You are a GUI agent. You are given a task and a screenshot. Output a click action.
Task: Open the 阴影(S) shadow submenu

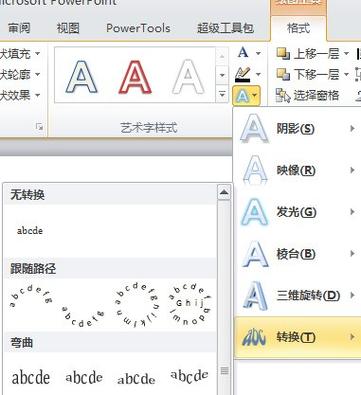(298, 129)
